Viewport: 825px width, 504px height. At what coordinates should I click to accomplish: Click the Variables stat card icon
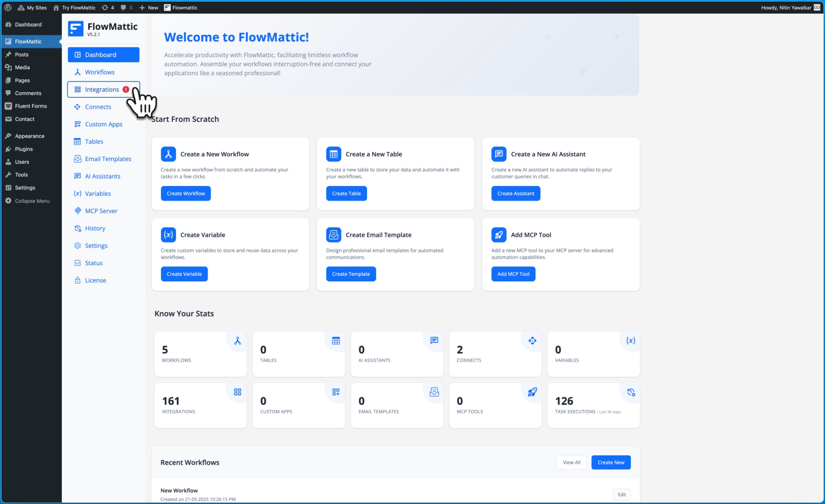click(631, 341)
